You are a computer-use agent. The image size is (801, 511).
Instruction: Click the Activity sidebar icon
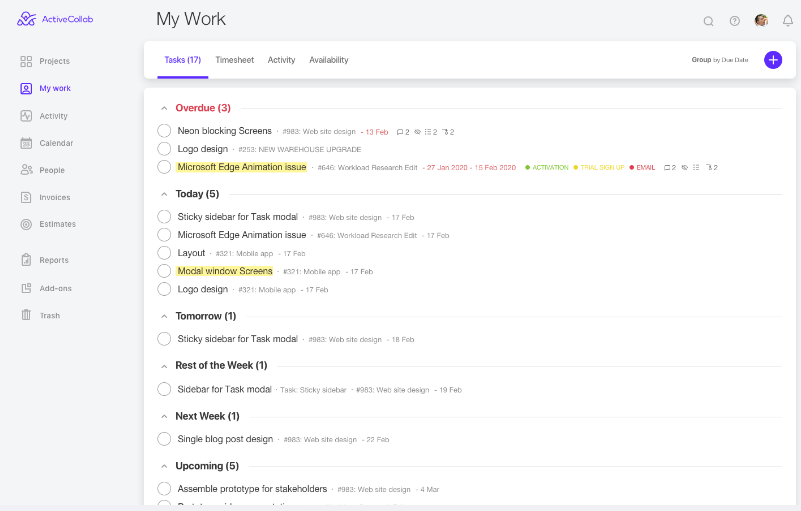[x=26, y=116]
